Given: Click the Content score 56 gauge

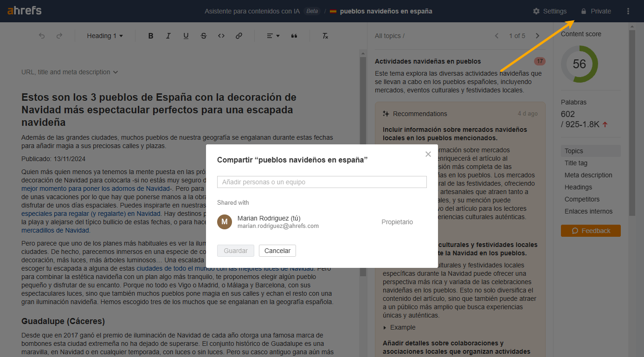Looking at the screenshot, I should pyautogui.click(x=580, y=64).
